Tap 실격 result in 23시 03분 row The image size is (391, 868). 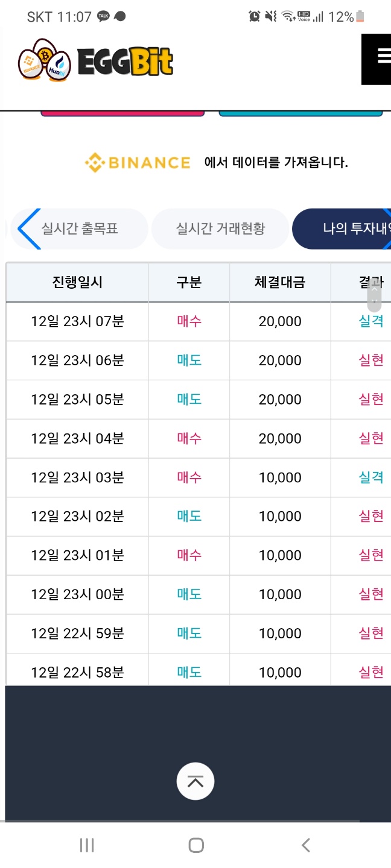click(370, 477)
